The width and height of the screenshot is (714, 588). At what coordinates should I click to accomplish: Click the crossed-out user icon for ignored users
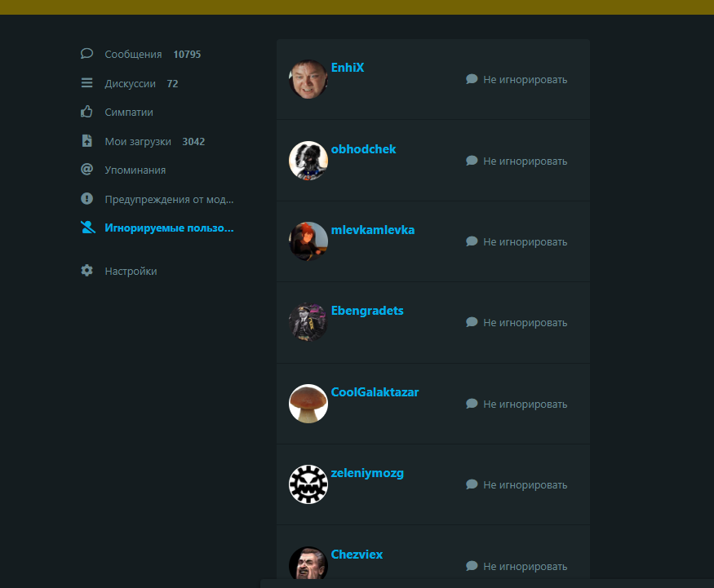87,227
